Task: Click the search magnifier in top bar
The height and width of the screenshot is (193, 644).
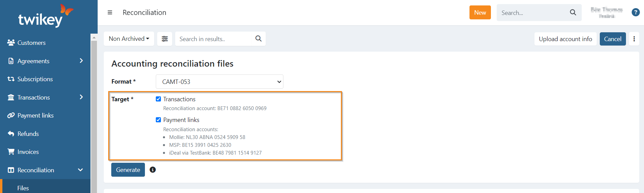Action: tap(573, 13)
